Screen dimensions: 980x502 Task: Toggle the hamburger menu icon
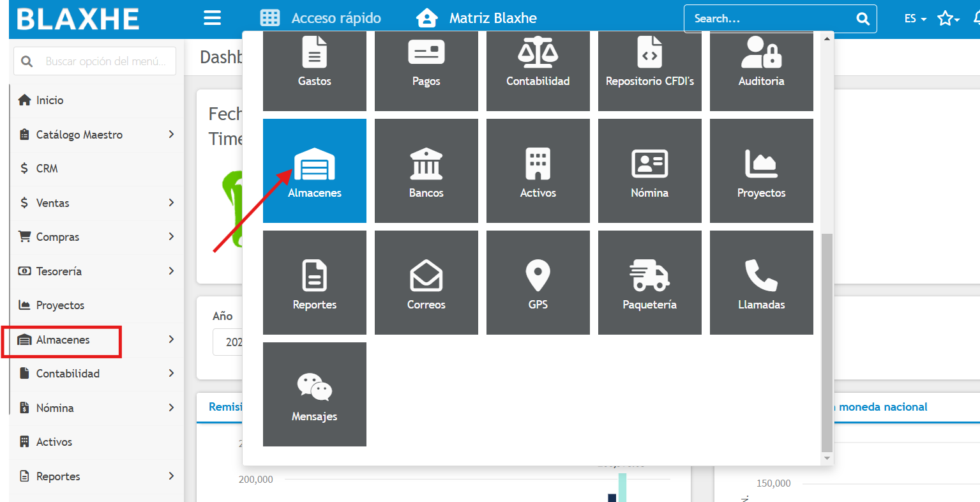click(x=212, y=18)
